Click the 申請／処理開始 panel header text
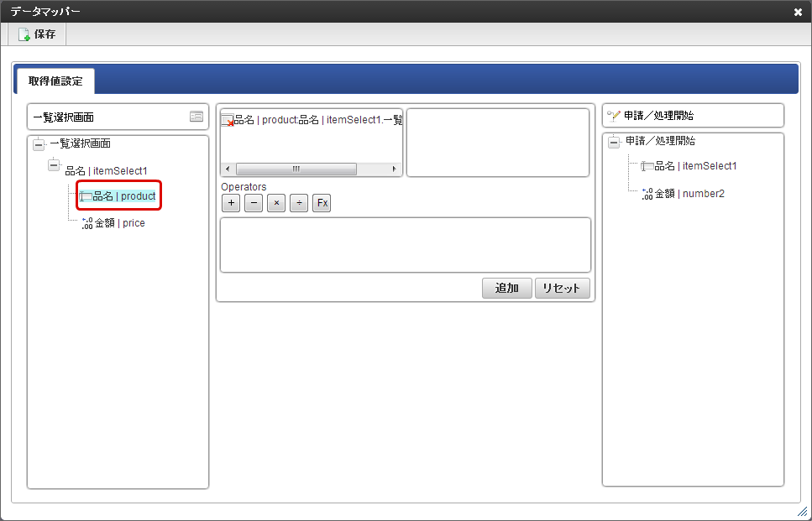This screenshot has width=812, height=521. (658, 116)
